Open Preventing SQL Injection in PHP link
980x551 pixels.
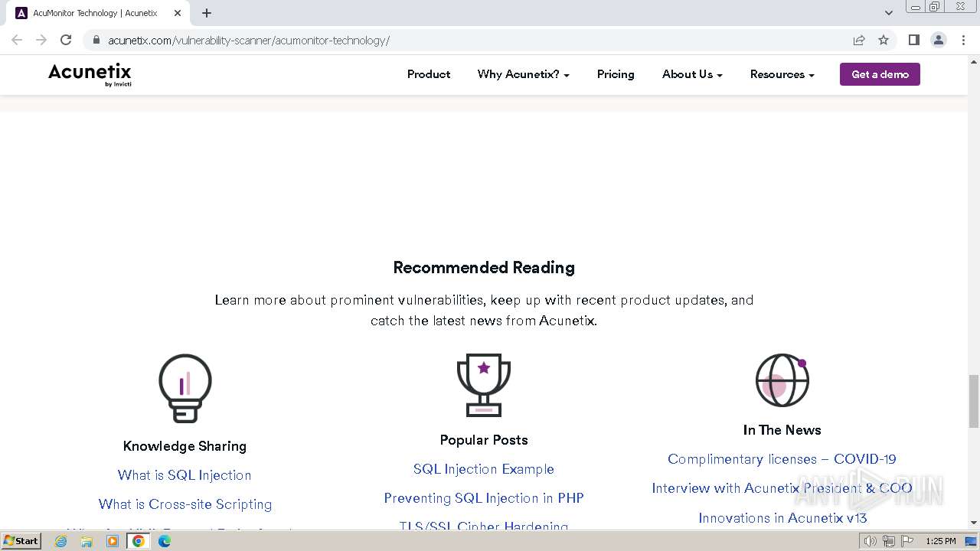484,498
